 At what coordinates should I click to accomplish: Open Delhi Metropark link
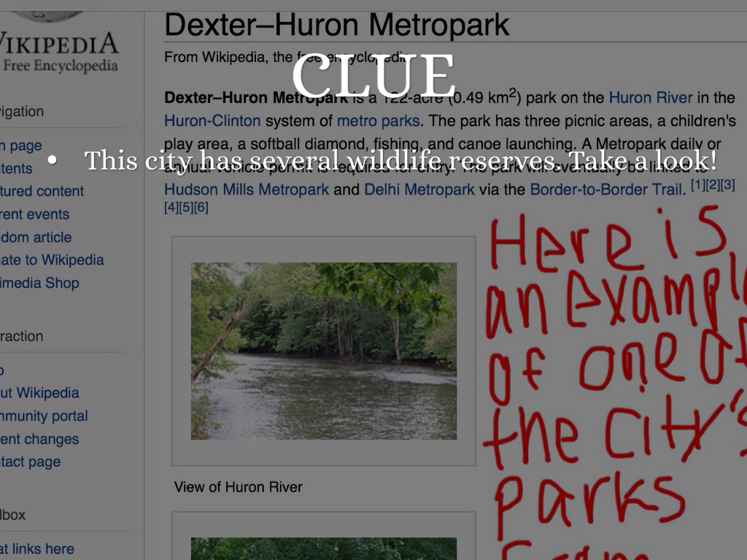419,190
